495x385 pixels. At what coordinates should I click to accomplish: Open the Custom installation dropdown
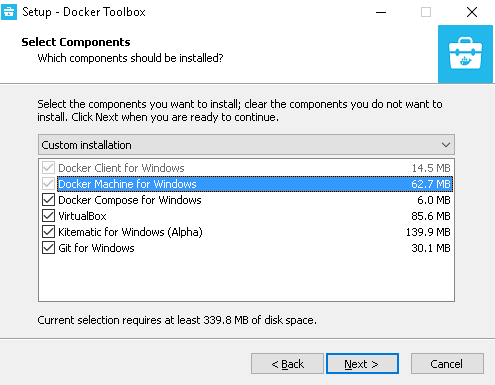[x=246, y=145]
